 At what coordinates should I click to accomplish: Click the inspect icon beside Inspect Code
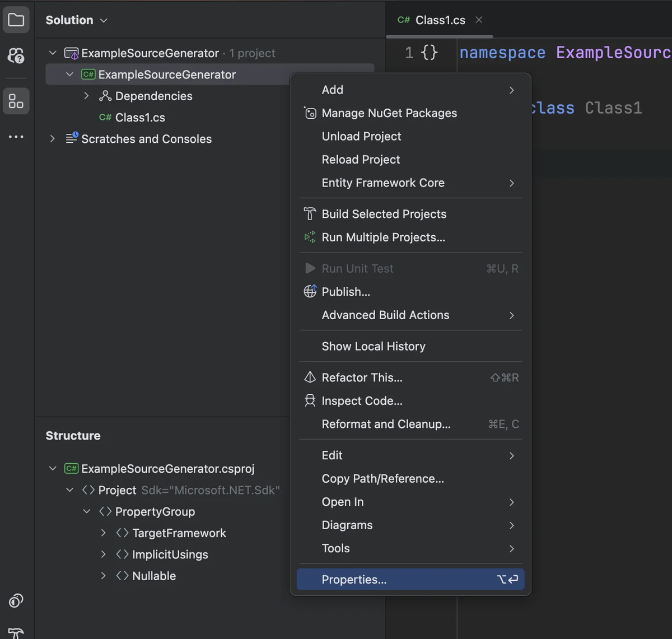click(310, 400)
